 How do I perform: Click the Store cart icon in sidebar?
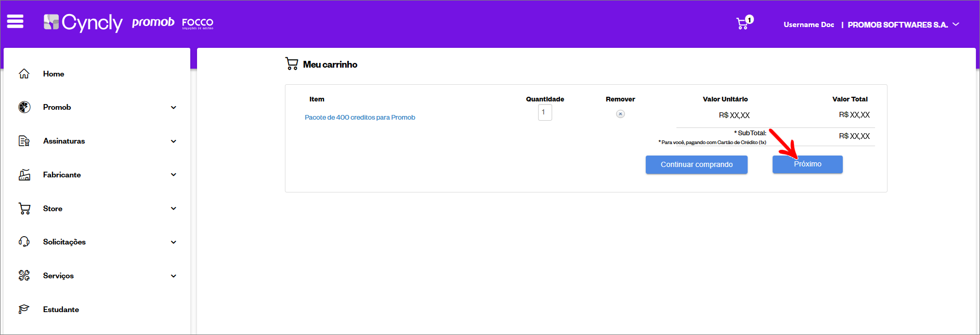tap(24, 209)
